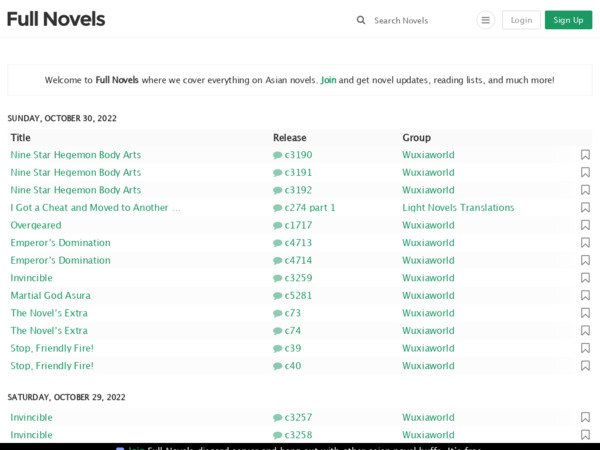The height and width of the screenshot is (450, 600).
Task: Click comment icon beside c5281
Action: pyautogui.click(x=277, y=296)
